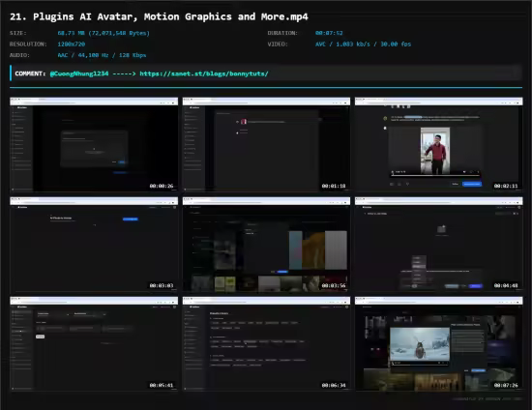
Task: Click the sanet.st/blogs/bonnytuts URL in the comment
Action: (x=204, y=73)
